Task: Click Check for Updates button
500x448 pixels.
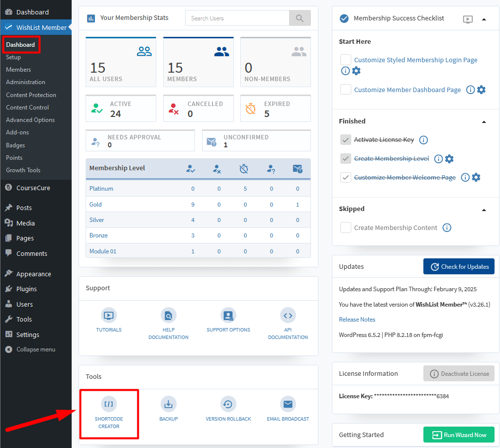Action: pos(459,267)
